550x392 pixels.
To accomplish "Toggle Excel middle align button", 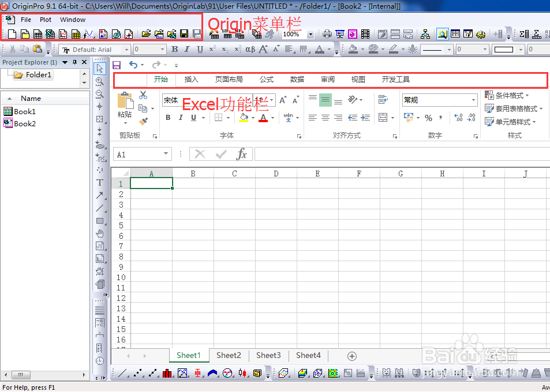I will coord(325,100).
